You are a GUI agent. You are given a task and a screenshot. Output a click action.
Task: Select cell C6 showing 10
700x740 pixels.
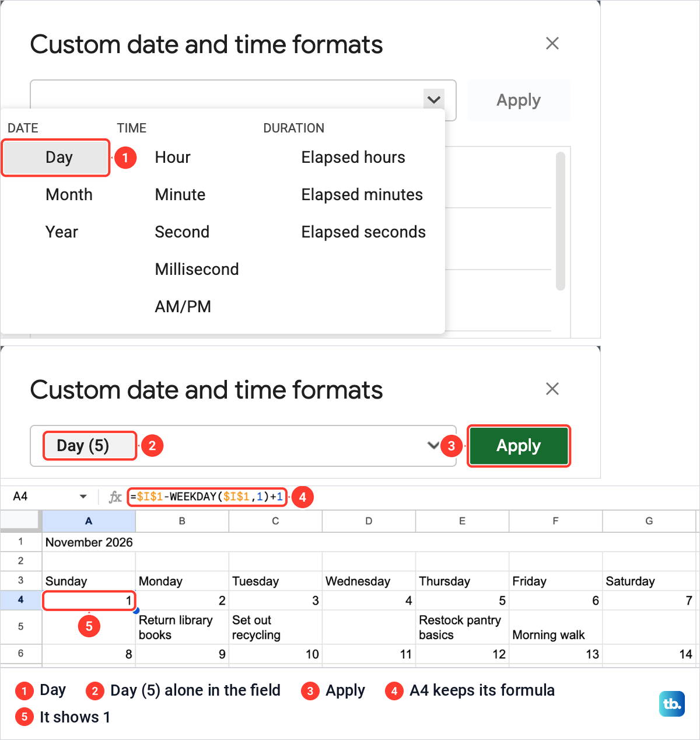[x=275, y=654]
